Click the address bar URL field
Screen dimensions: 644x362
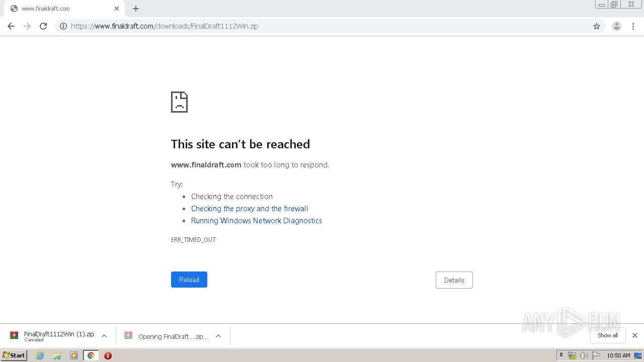point(330,26)
